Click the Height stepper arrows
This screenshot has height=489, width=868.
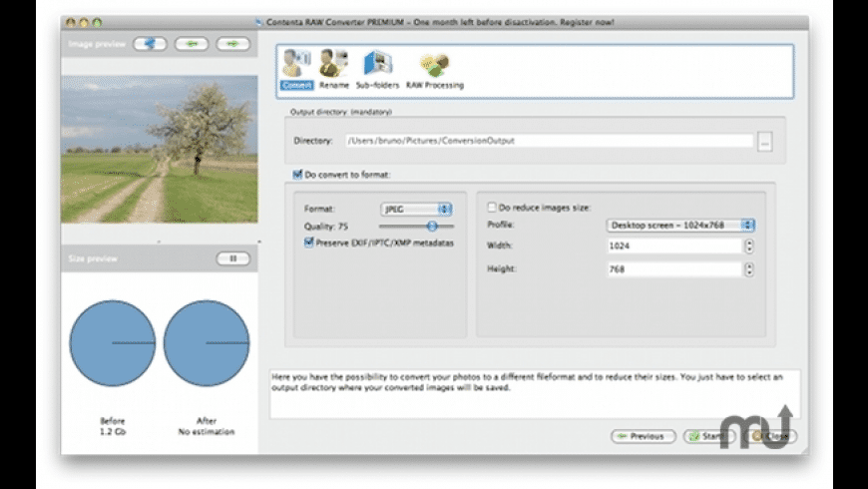coord(749,269)
